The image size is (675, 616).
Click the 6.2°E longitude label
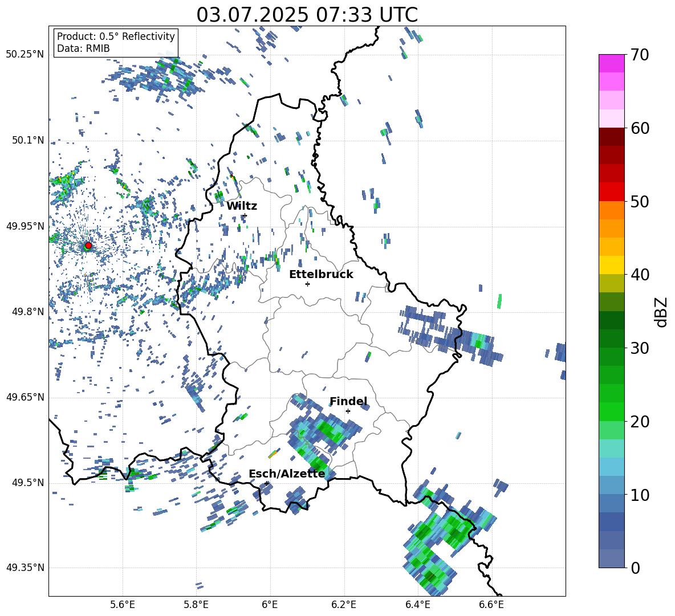click(344, 605)
